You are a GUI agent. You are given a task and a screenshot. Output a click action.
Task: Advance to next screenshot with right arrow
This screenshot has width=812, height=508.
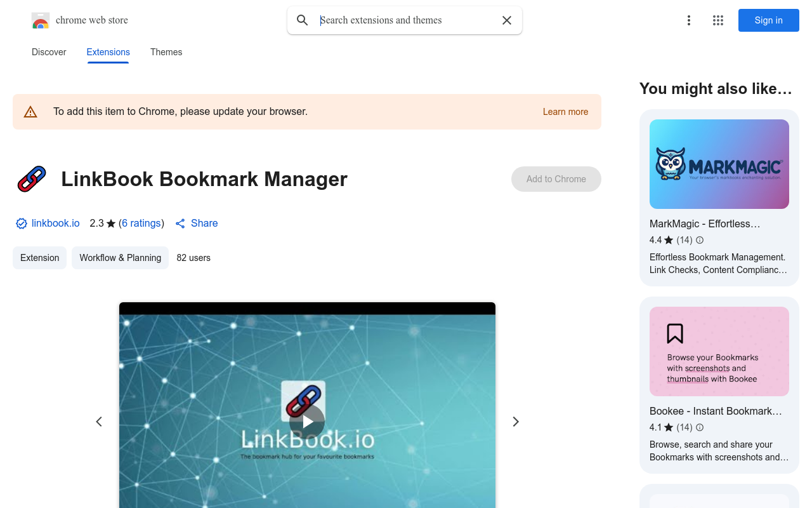516,422
